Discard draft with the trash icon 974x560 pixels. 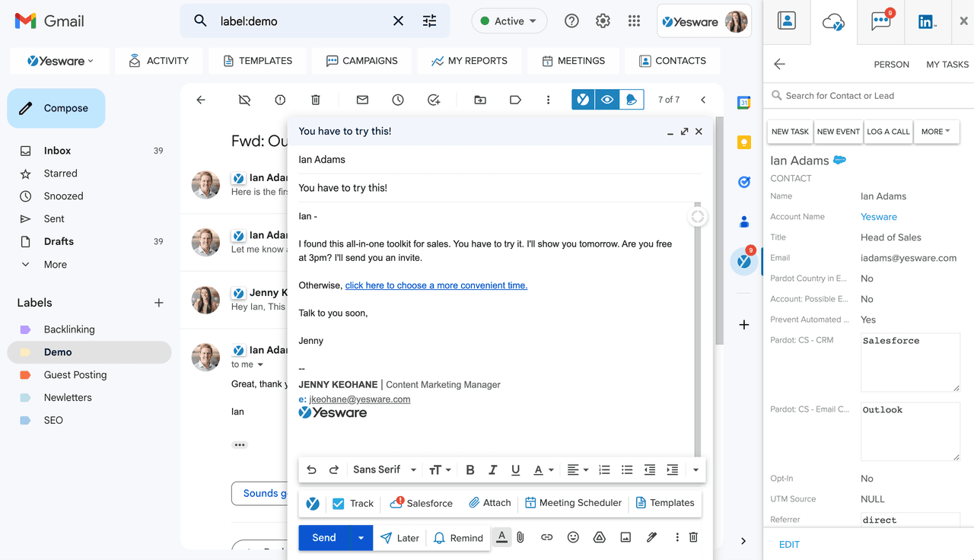693,537
